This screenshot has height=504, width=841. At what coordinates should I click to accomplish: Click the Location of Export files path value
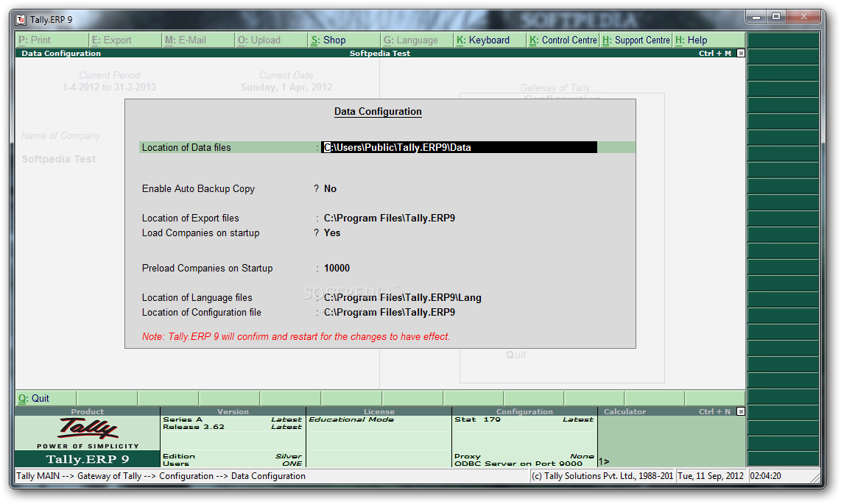tap(390, 218)
